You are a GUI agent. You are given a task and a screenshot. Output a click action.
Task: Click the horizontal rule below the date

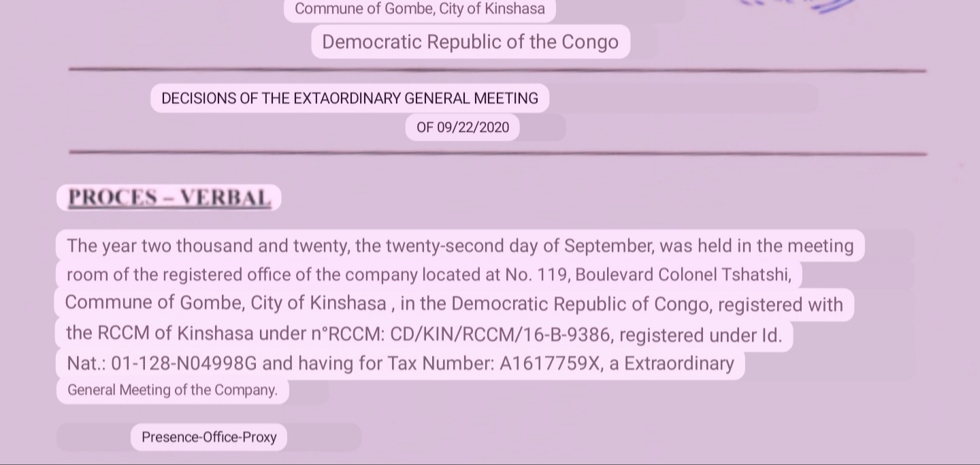[497, 153]
